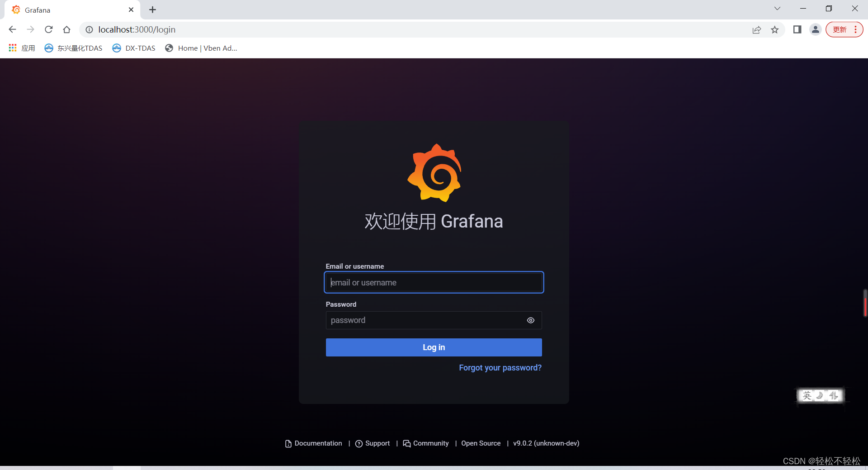Open the 东兴量化TDAS bookmark
This screenshot has width=868, height=470.
pyautogui.click(x=73, y=48)
